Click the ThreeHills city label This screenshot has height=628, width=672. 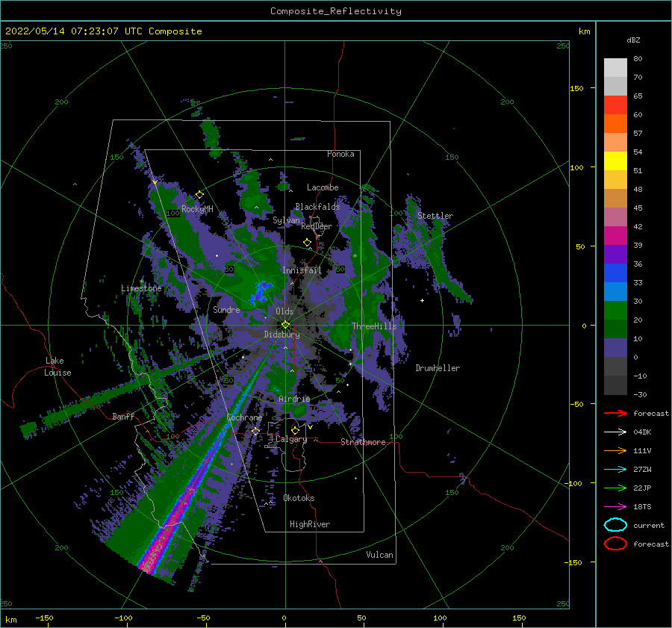374,326
